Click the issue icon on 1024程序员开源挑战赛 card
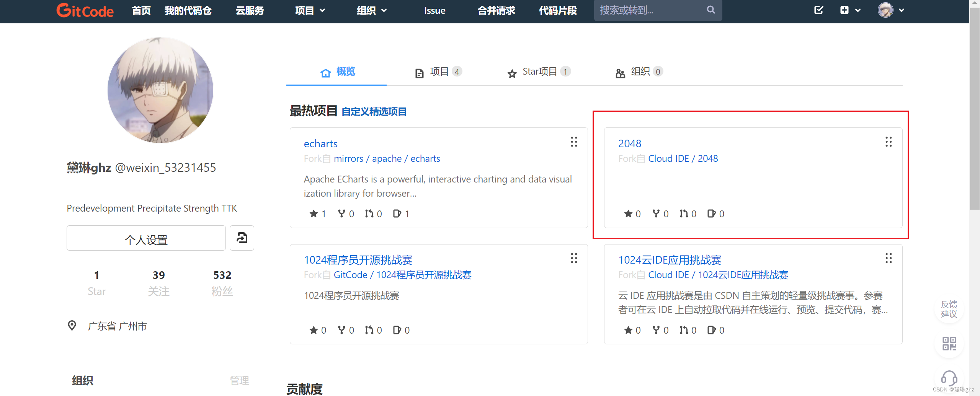The width and height of the screenshot is (980, 396). (397, 330)
